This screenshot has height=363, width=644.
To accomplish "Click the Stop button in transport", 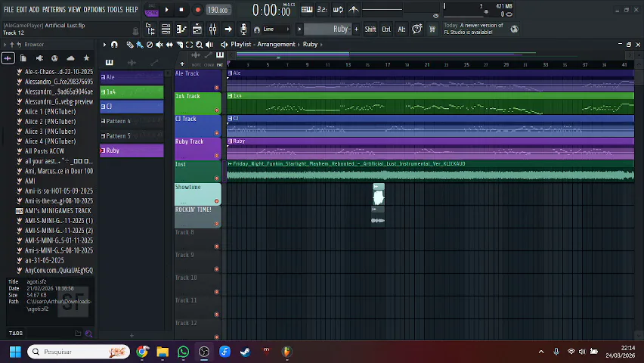I will click(x=181, y=10).
